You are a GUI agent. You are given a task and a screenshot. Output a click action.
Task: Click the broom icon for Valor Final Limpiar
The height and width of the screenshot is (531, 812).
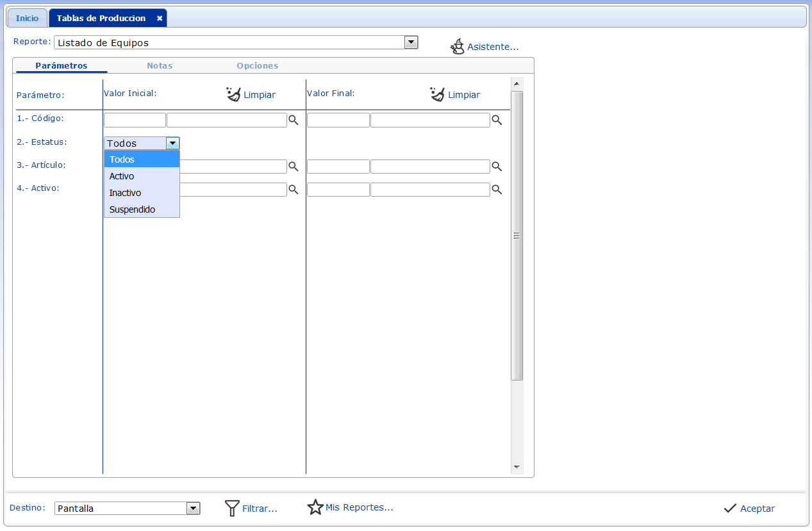tap(437, 94)
